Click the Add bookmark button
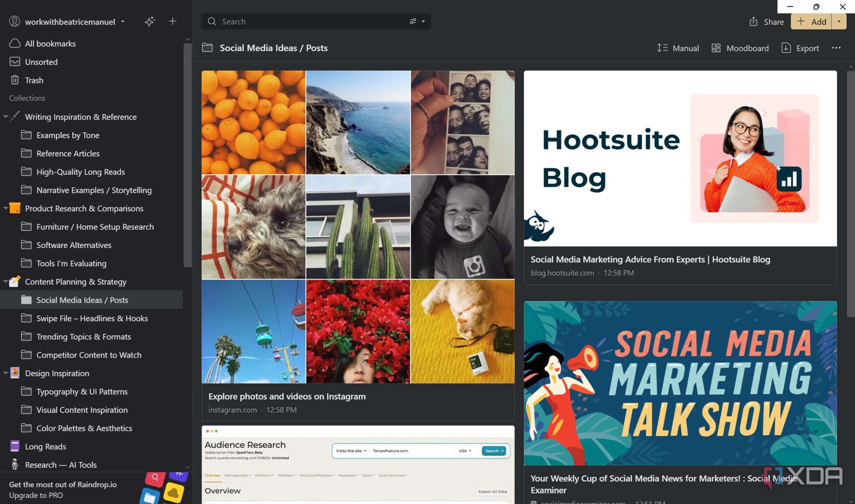855x504 pixels. 811,22
